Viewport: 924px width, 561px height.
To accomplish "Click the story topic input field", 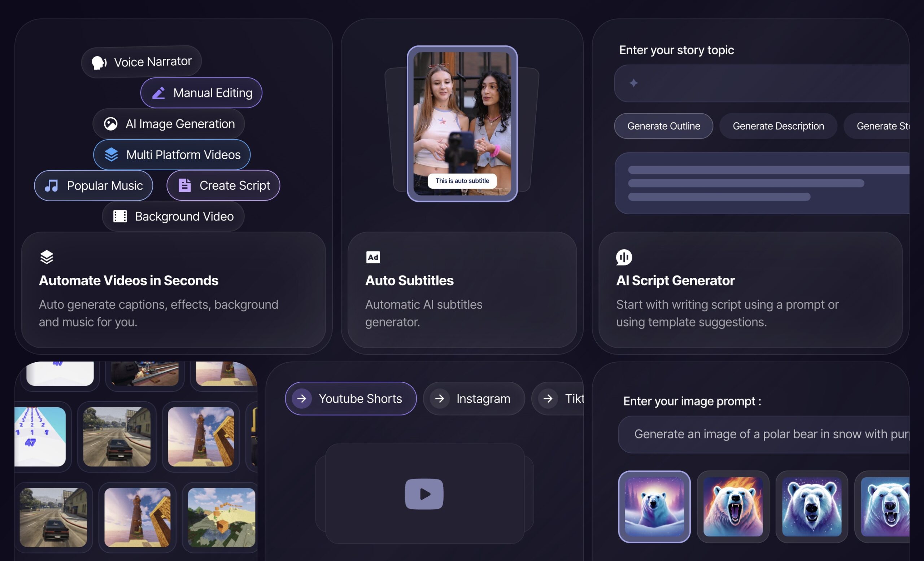I will (762, 84).
